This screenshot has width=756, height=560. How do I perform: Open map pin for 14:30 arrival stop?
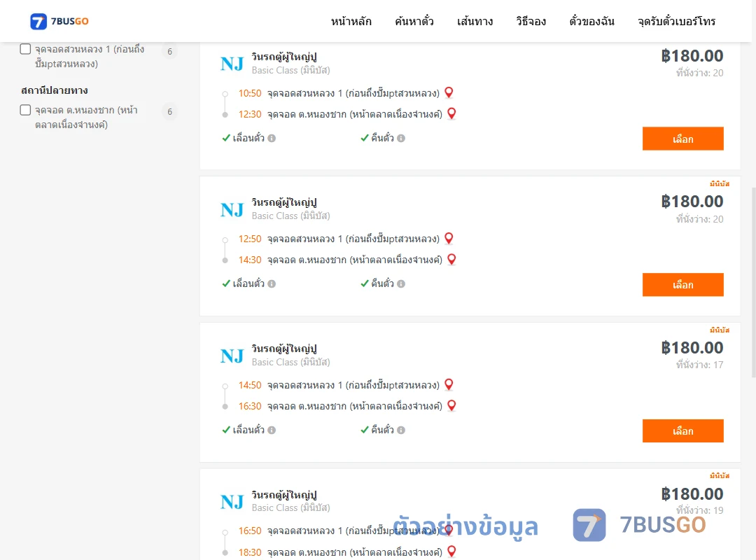(451, 260)
